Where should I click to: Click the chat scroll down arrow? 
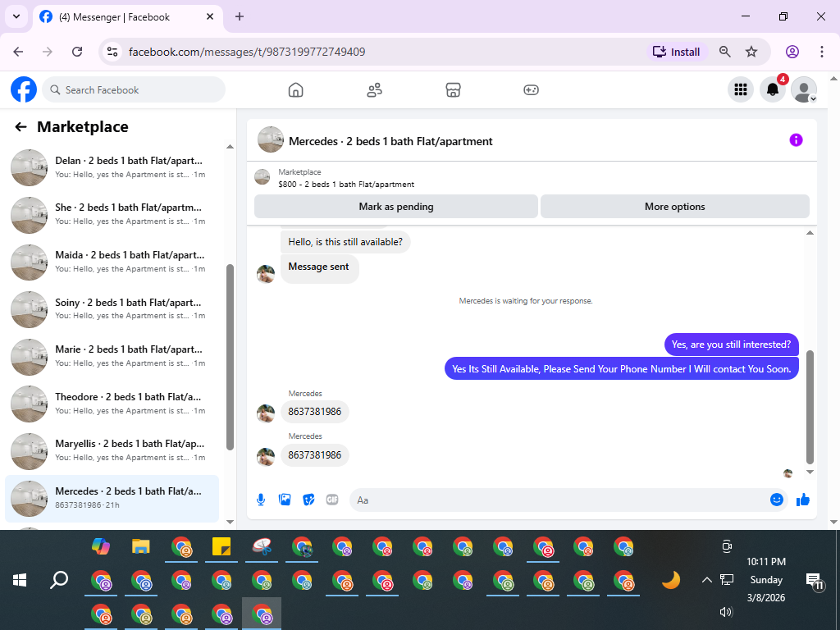click(x=810, y=472)
